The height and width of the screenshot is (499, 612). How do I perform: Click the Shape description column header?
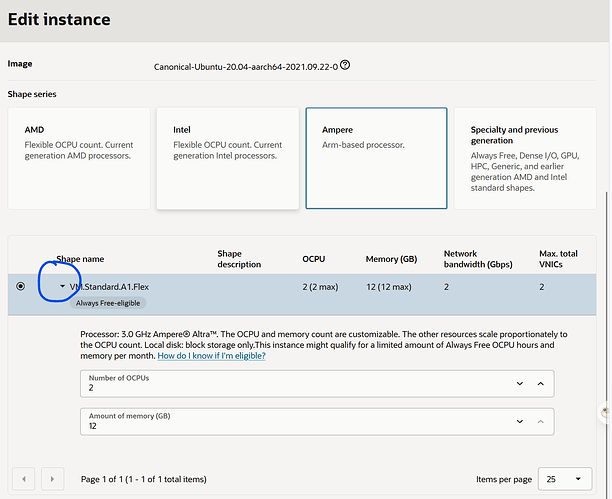coord(239,259)
